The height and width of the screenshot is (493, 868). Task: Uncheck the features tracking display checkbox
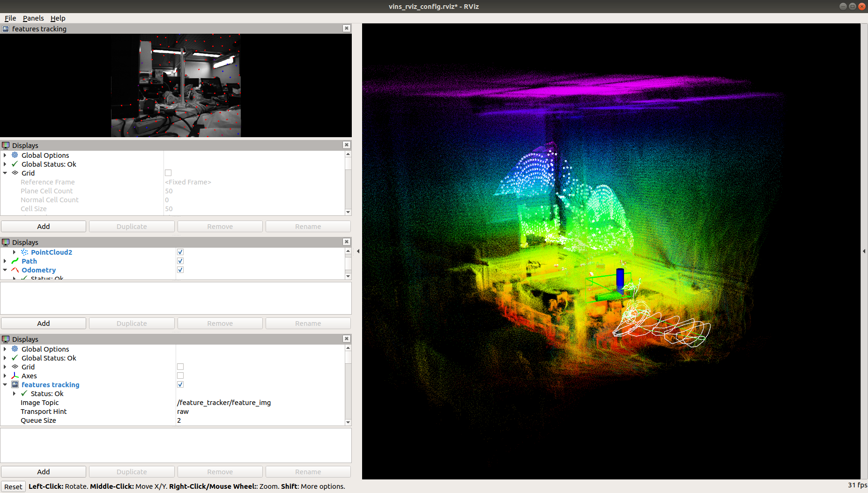click(180, 384)
